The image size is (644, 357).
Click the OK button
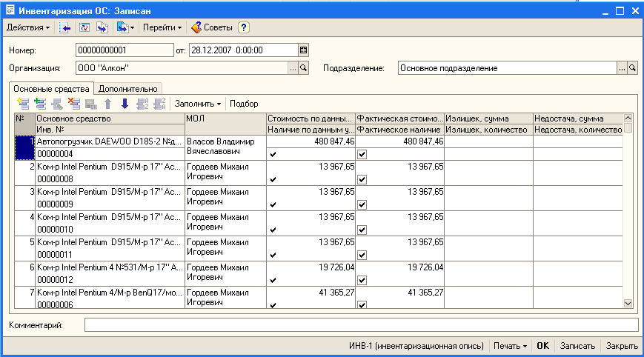coord(542,346)
